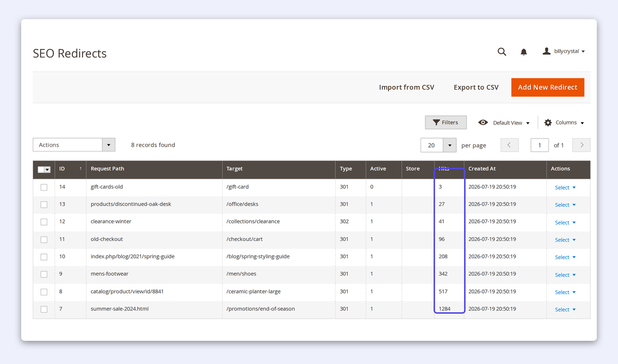Open Select action for id/8841 row

565,292
